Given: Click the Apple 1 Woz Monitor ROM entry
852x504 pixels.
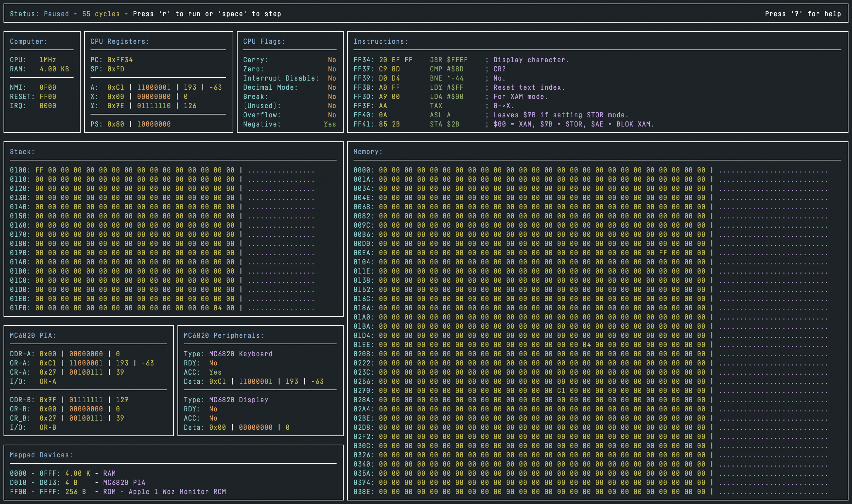Looking at the screenshot, I should pos(177,492).
